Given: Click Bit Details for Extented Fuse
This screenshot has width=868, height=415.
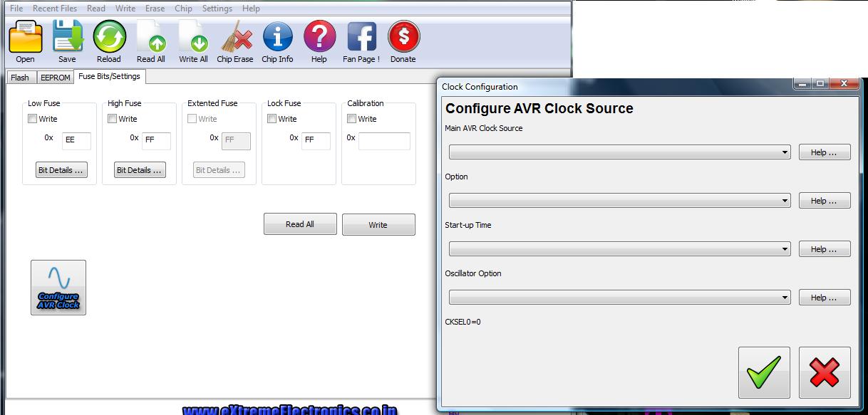Looking at the screenshot, I should 219,170.
